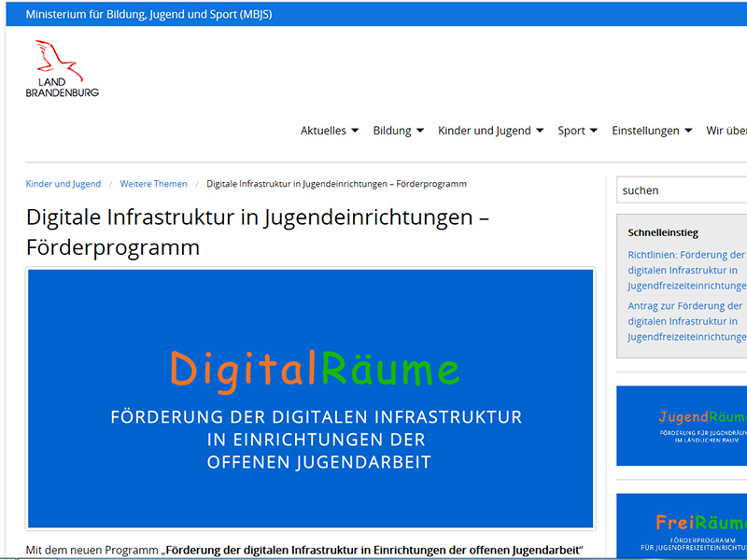Click the Sport menu label
Viewport: 747px width, 560px height.
[571, 131]
